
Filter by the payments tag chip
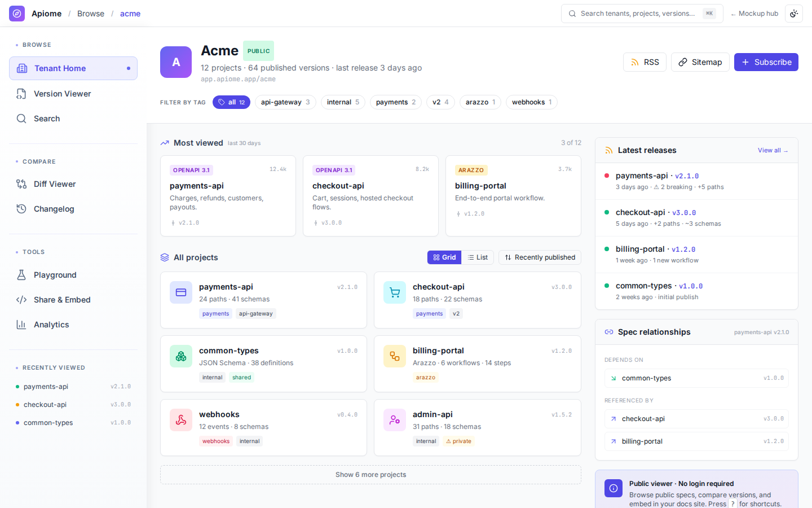point(396,102)
